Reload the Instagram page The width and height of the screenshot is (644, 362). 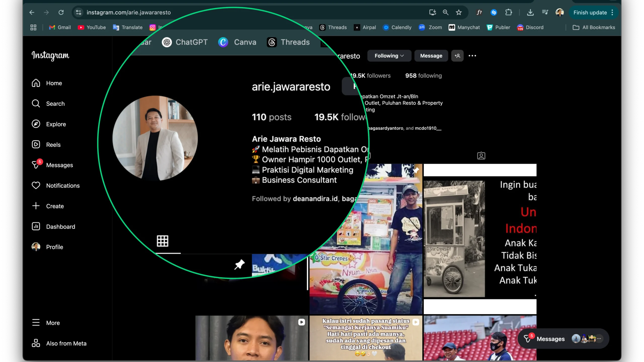pos(61,12)
